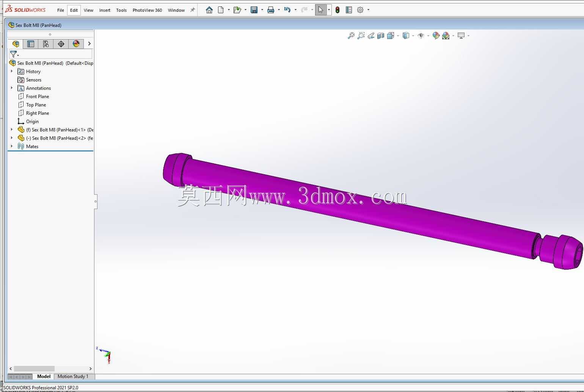Switch to DimXpertManager crosshair tab

pos(61,44)
